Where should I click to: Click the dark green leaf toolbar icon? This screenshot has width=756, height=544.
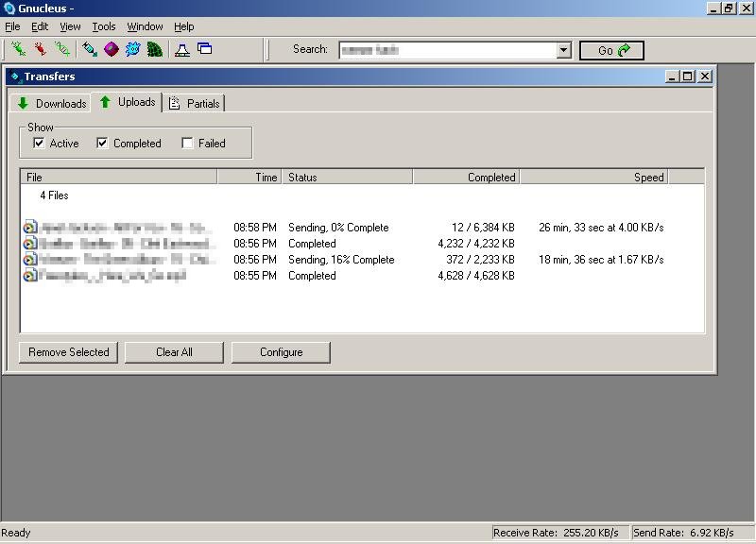pos(155,49)
